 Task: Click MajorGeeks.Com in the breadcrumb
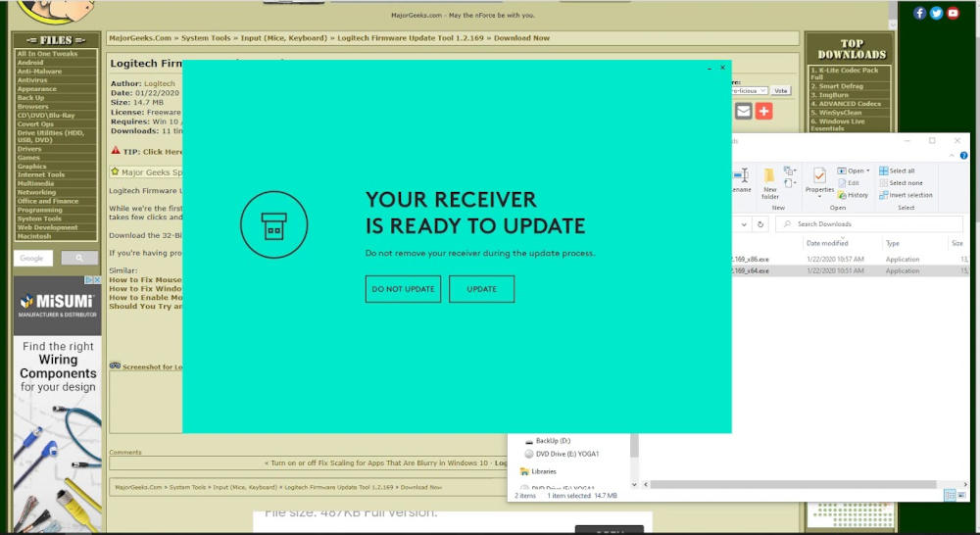coord(140,38)
